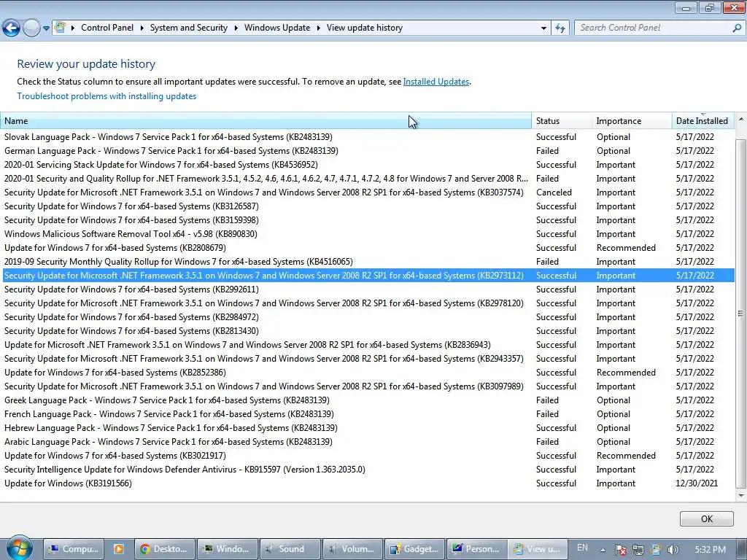747x560 pixels.
Task: Select Security Intelligence Update for Defender row
Action: coord(368,470)
